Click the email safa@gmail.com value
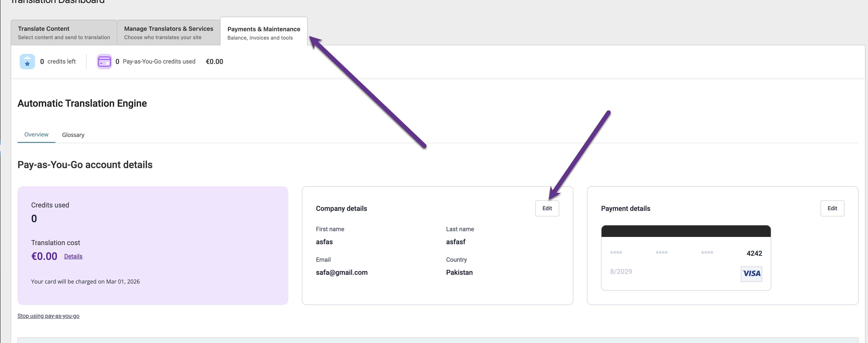Screen dimensions: 868x343 [342, 272]
